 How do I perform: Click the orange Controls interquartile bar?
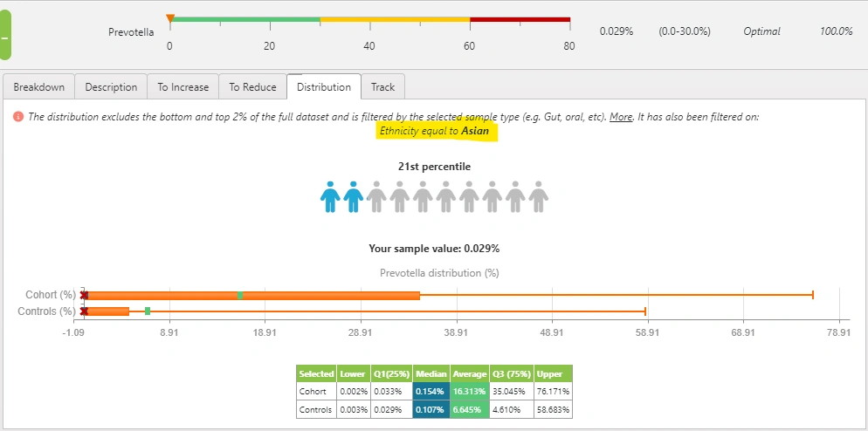click(x=107, y=311)
